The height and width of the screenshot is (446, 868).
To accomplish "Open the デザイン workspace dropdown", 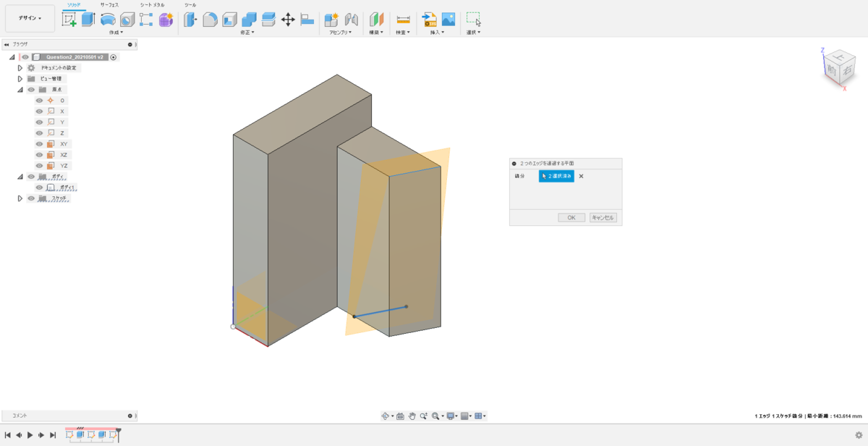I will (x=30, y=18).
